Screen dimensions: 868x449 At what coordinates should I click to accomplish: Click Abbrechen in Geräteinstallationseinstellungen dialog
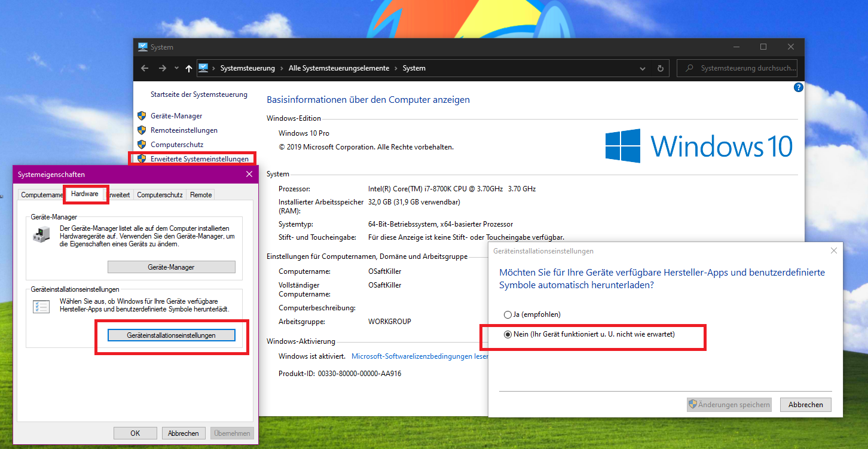tap(806, 405)
